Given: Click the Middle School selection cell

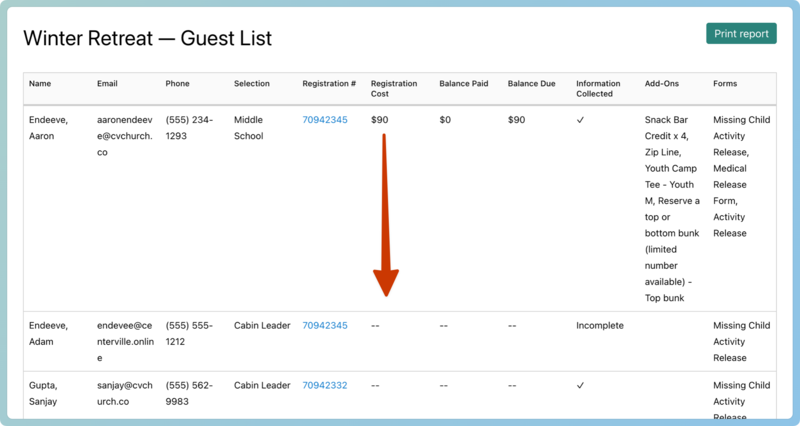Looking at the screenshot, I should (x=248, y=128).
